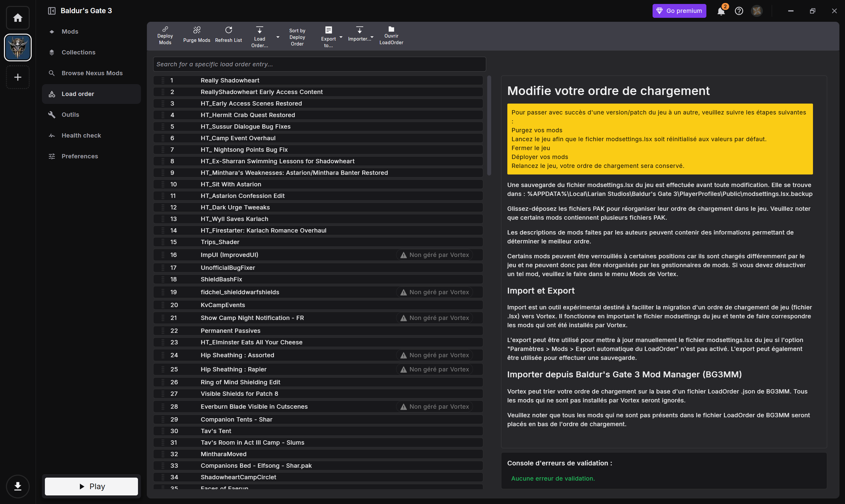845x504 pixels.
Task: Click fidchel_shielddwarfshields's Non géré par Vortex warning
Action: pyautogui.click(x=435, y=293)
